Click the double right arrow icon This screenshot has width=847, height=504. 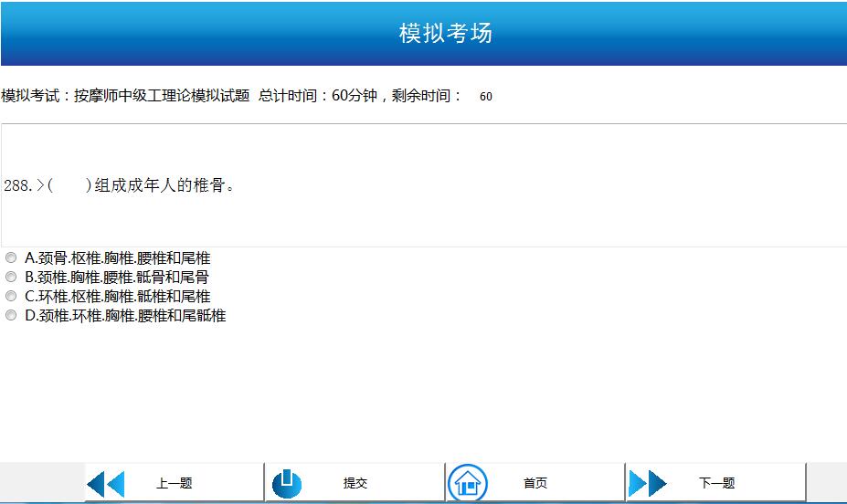647,483
